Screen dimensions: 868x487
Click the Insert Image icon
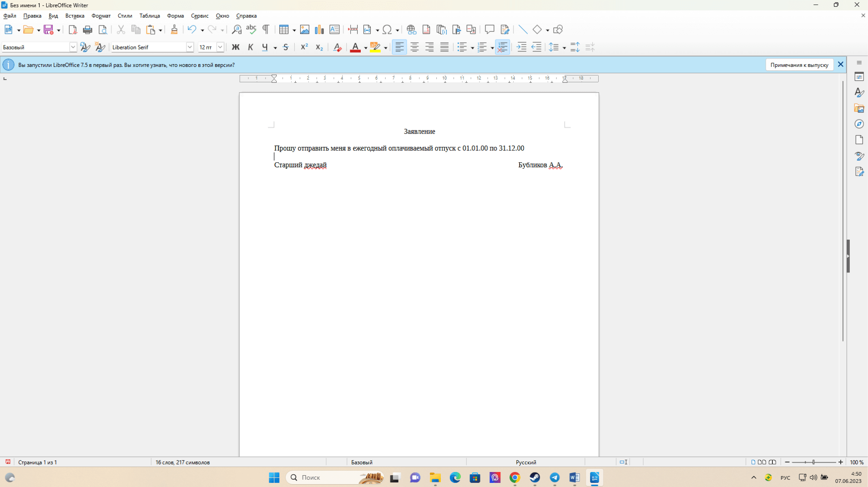click(304, 30)
